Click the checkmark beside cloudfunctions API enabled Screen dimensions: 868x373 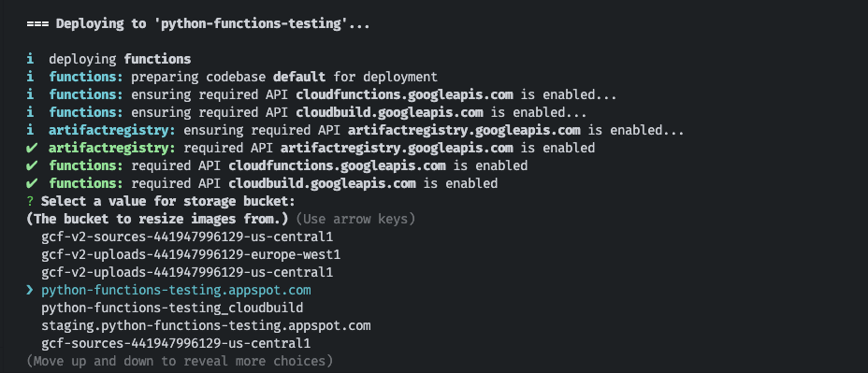32,166
